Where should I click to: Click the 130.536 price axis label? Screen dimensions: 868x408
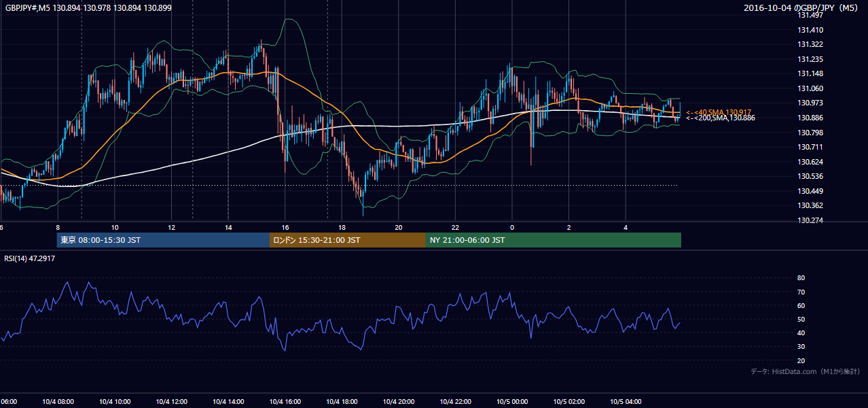[810, 176]
